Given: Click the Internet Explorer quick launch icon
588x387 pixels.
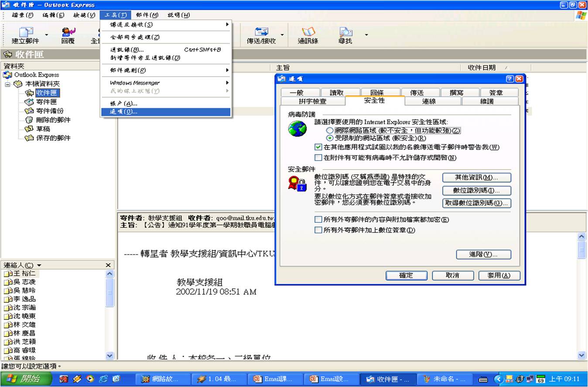Looking at the screenshot, I should click(103, 379).
